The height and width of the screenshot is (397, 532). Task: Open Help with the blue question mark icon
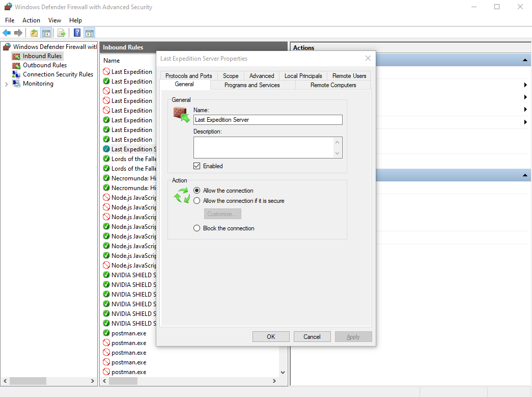pyautogui.click(x=77, y=33)
